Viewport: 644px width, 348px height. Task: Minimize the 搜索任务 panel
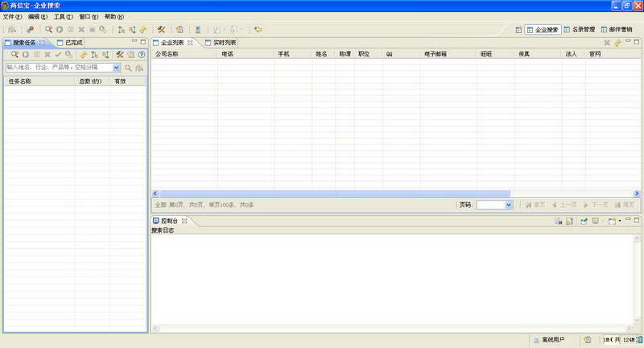134,42
